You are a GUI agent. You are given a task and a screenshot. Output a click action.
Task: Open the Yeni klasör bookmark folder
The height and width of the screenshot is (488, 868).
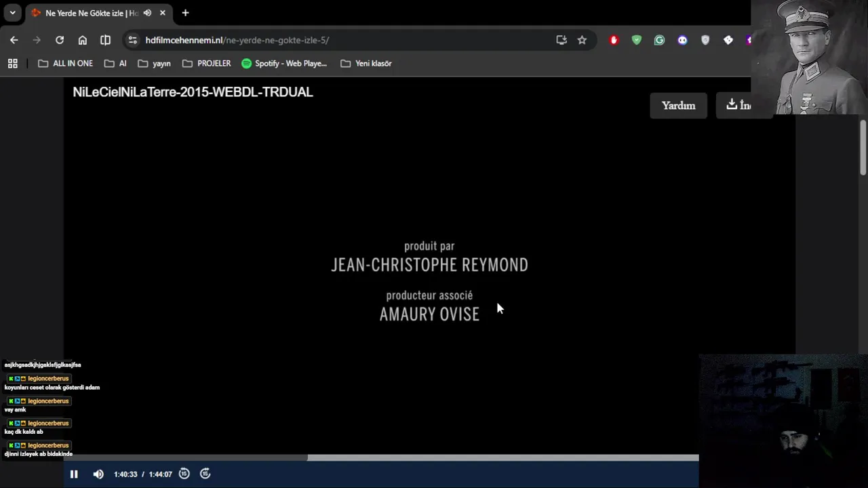[x=366, y=63]
